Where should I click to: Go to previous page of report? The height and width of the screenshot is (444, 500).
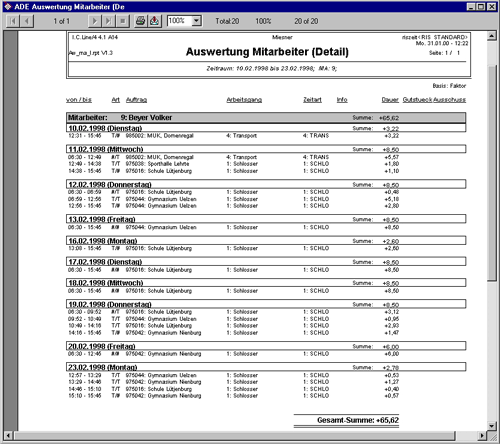pyautogui.click(x=27, y=21)
